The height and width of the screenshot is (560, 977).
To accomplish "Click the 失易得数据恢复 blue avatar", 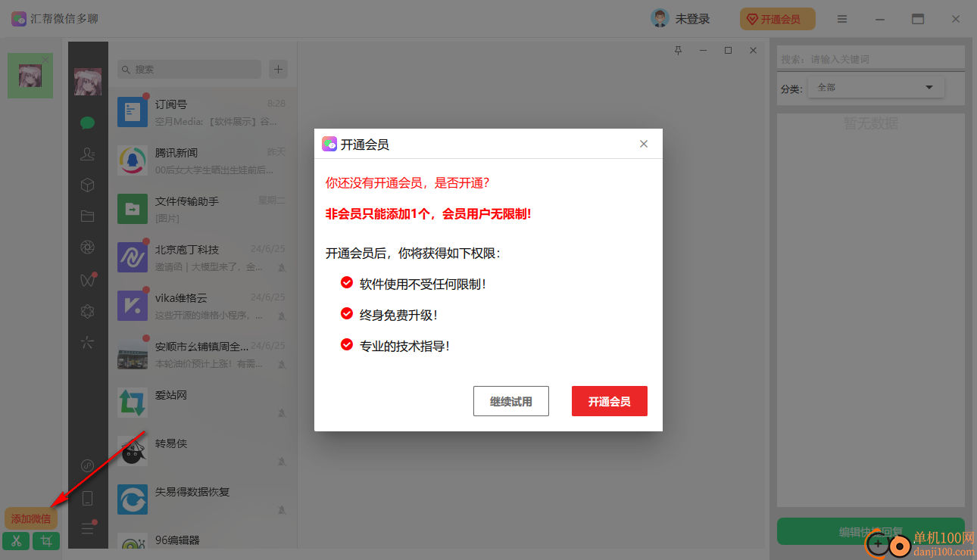I will tap(133, 499).
